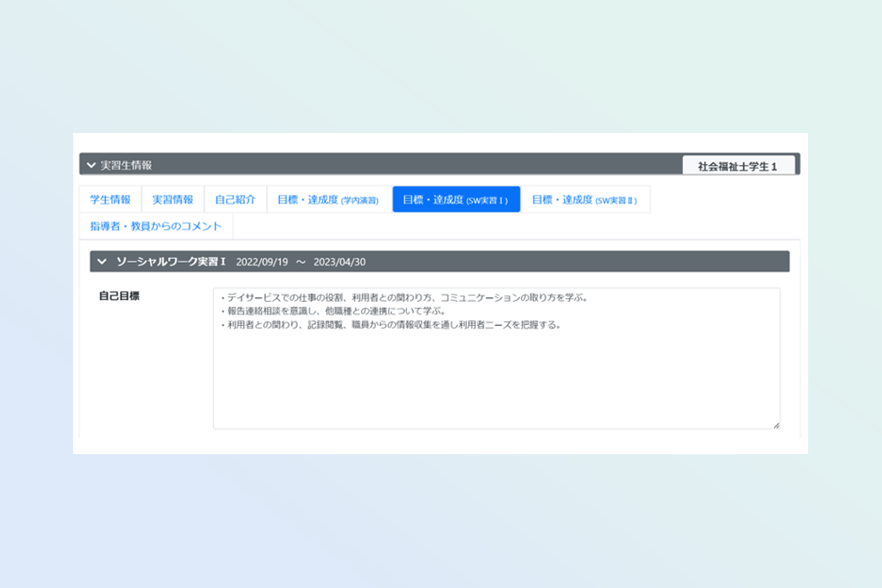Click the end date 2023/04/30
882x588 pixels.
click(339, 261)
